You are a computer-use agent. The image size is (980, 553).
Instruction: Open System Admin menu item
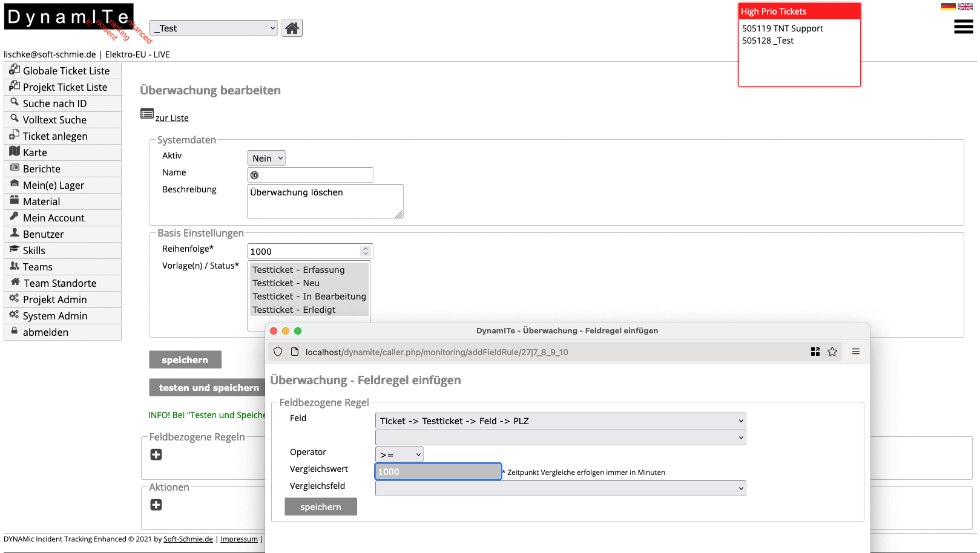[x=55, y=316]
